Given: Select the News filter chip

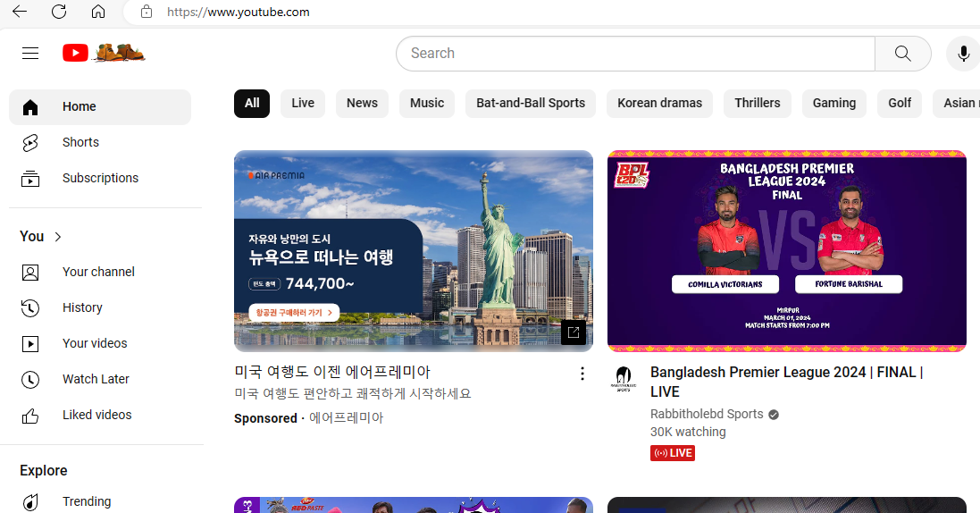Looking at the screenshot, I should [x=363, y=104].
